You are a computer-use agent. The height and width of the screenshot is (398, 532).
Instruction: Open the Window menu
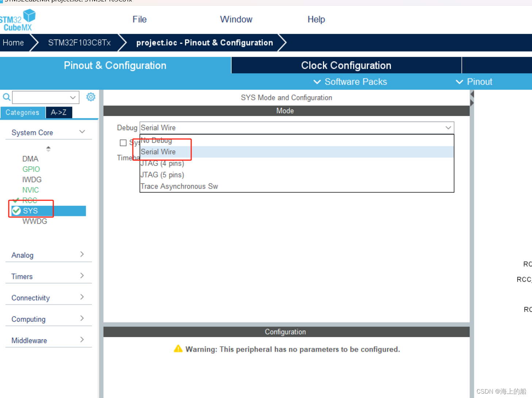(236, 19)
